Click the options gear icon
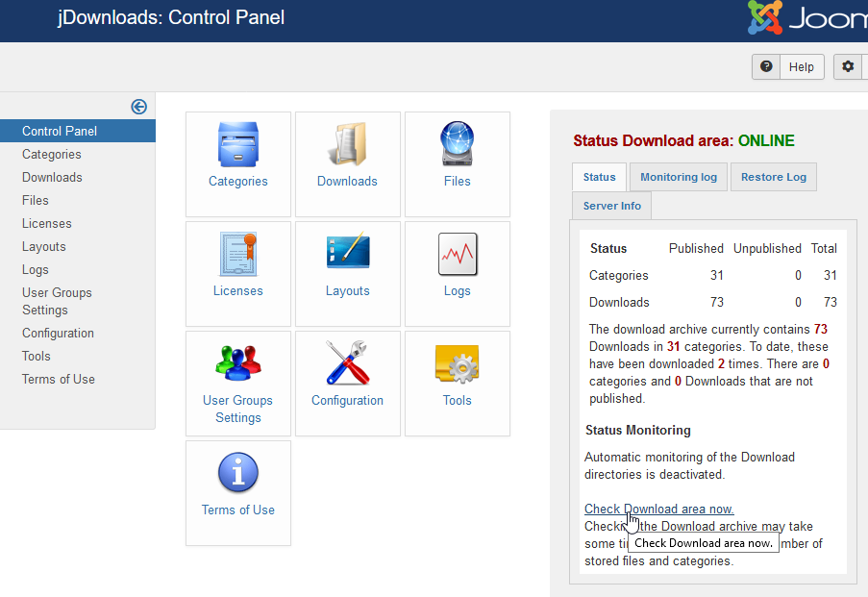The width and height of the screenshot is (868, 597). click(848, 66)
